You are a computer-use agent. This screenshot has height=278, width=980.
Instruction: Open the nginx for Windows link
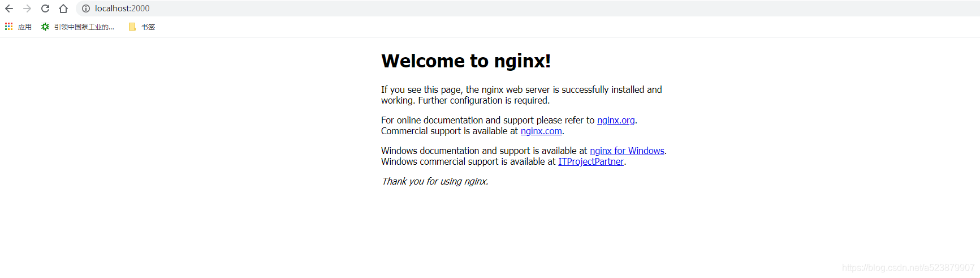pyautogui.click(x=627, y=151)
